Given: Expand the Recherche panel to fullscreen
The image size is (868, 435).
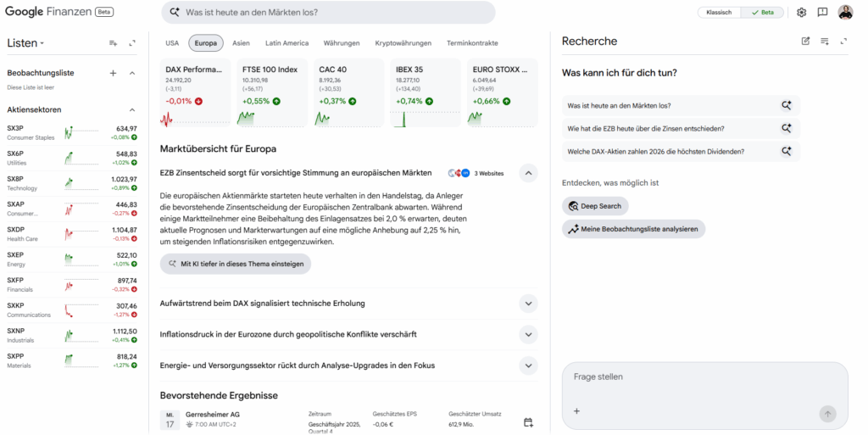Looking at the screenshot, I should [x=843, y=41].
